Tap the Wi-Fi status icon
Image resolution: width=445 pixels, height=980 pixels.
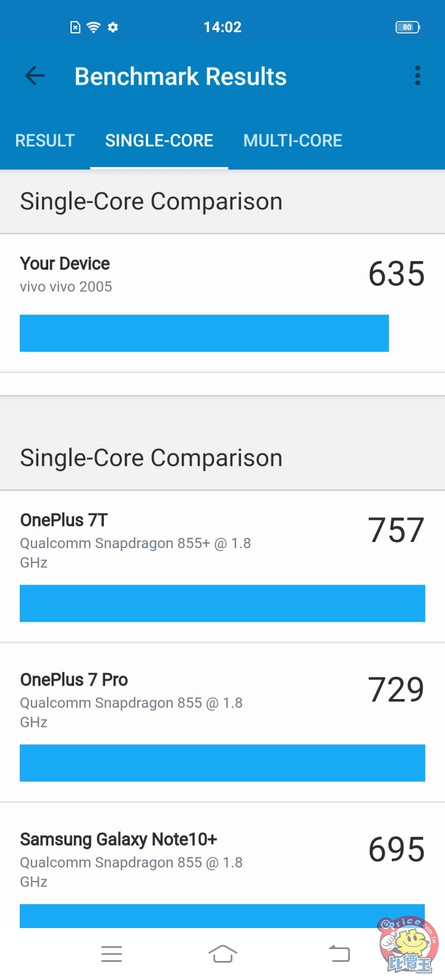tap(93, 27)
